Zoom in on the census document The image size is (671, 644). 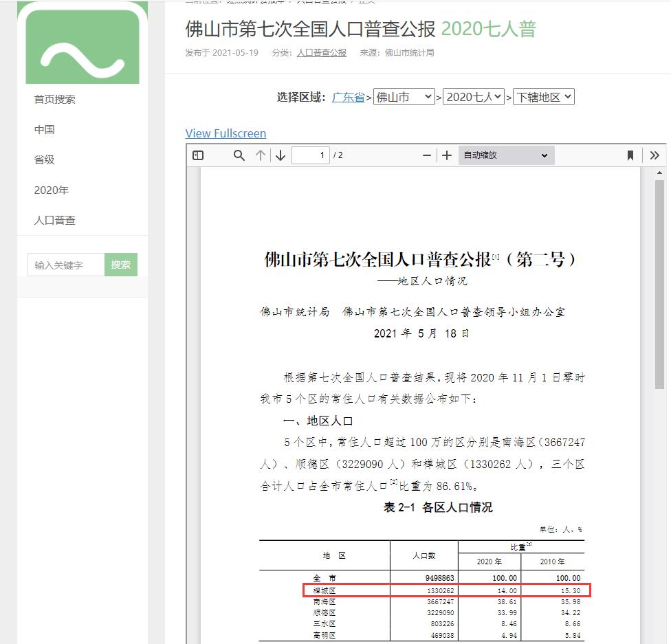point(447,155)
